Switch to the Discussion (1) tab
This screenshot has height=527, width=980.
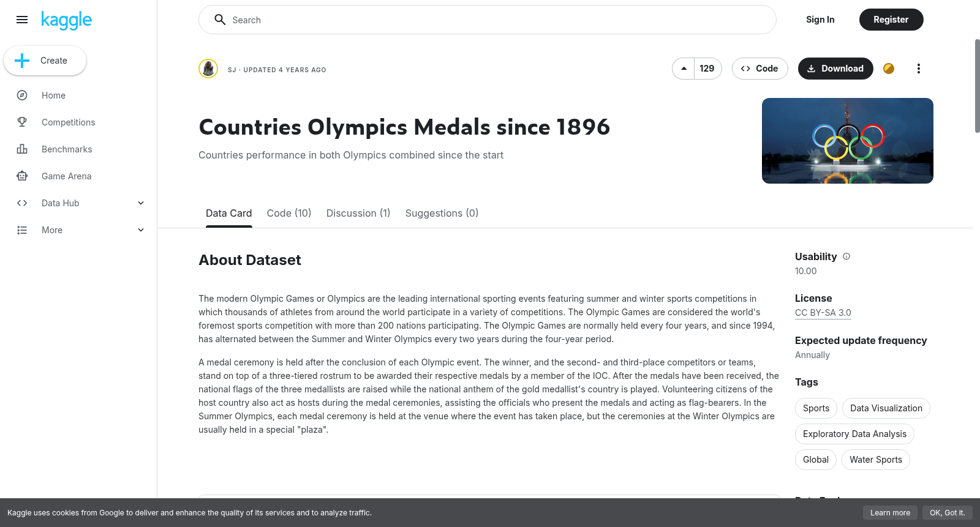click(x=358, y=213)
